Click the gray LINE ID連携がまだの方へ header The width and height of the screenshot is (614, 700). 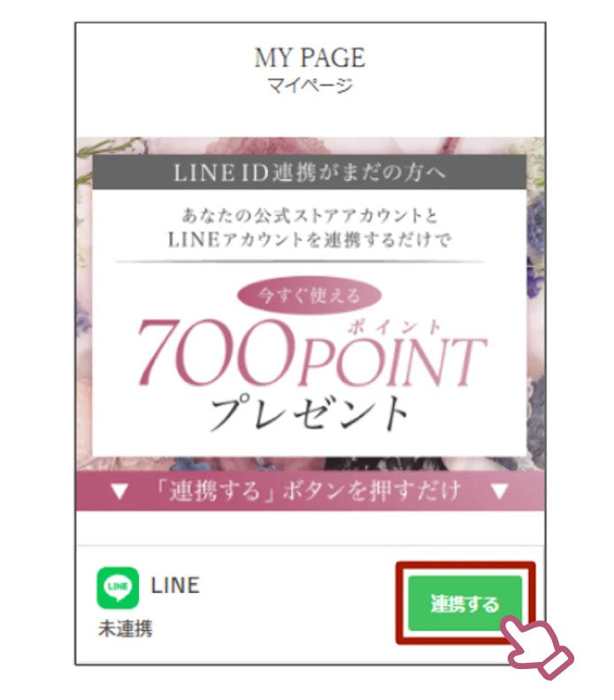click(310, 173)
